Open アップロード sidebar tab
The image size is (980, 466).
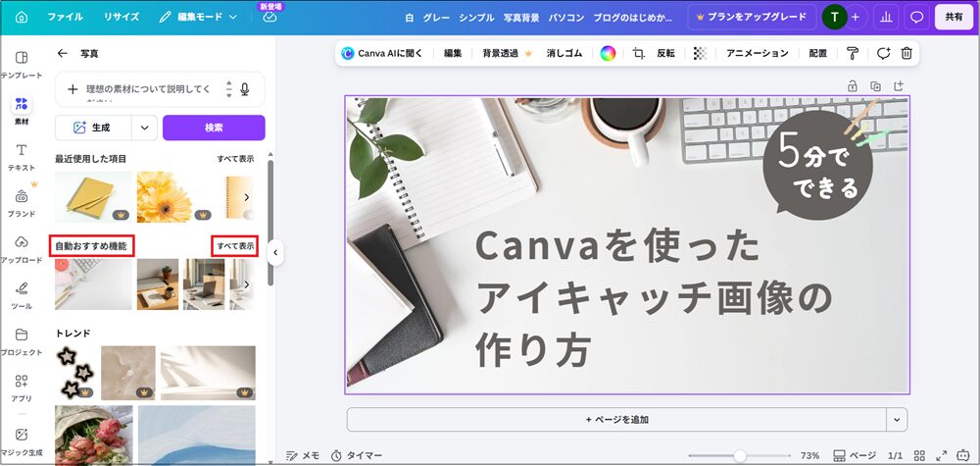(x=22, y=249)
